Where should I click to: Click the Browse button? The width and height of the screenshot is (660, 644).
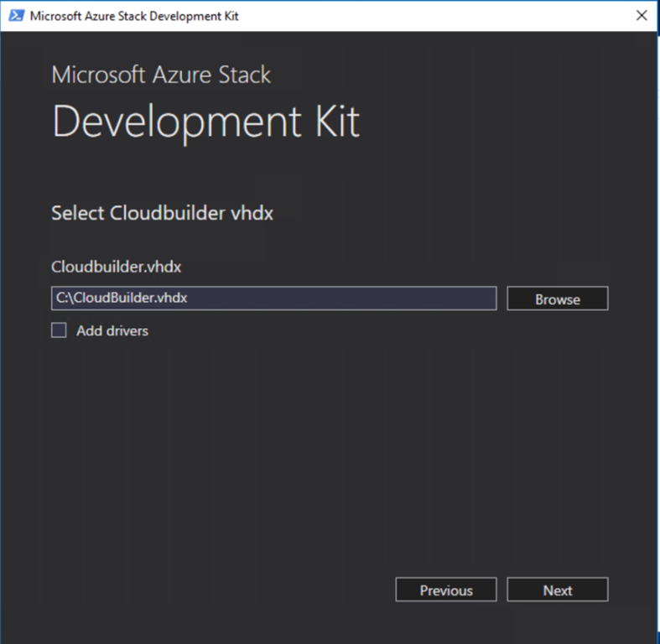pos(557,299)
